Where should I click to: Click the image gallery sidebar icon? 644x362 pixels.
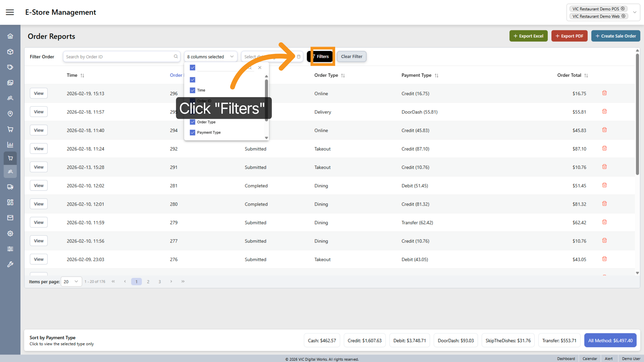(x=10, y=83)
